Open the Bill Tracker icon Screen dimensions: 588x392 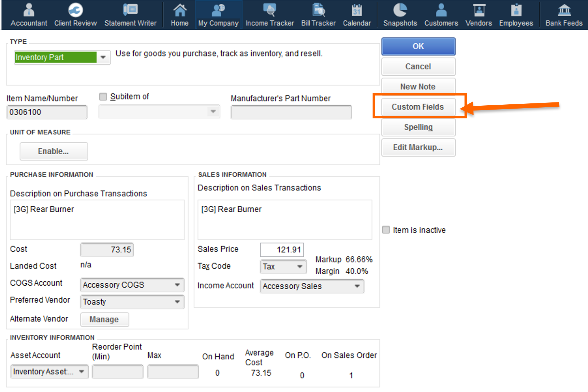coord(318,15)
